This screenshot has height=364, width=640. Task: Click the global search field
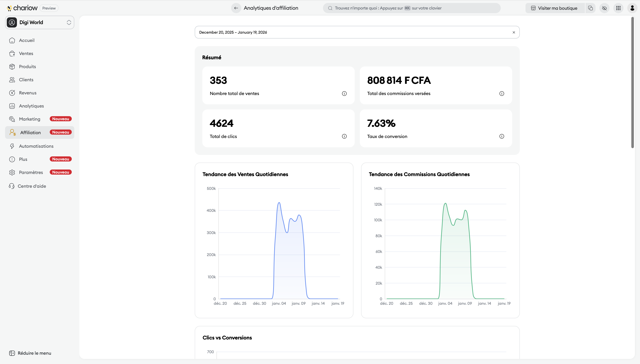pyautogui.click(x=411, y=8)
